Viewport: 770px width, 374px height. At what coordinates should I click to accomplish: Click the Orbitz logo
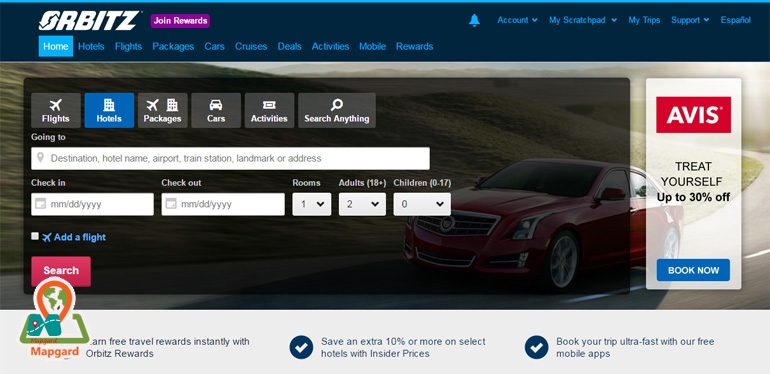[89, 21]
